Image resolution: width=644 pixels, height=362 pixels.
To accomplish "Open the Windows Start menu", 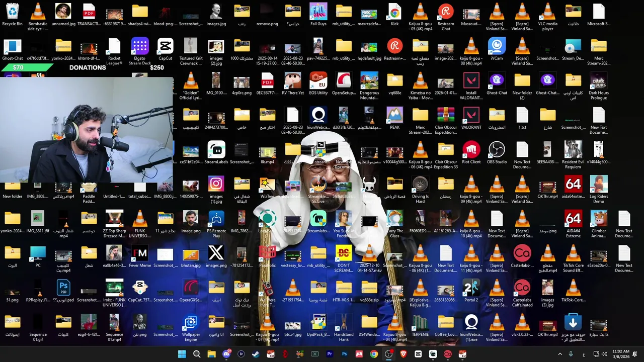I will pos(182,354).
